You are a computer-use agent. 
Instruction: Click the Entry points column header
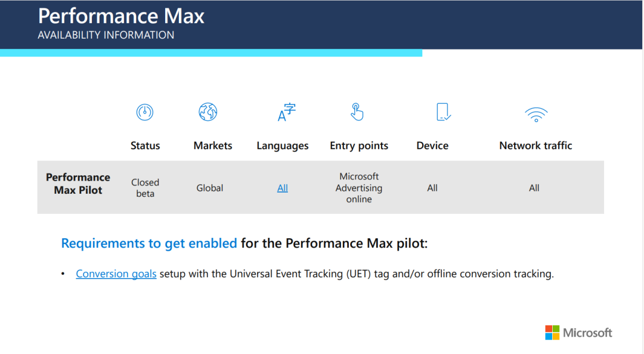click(359, 145)
